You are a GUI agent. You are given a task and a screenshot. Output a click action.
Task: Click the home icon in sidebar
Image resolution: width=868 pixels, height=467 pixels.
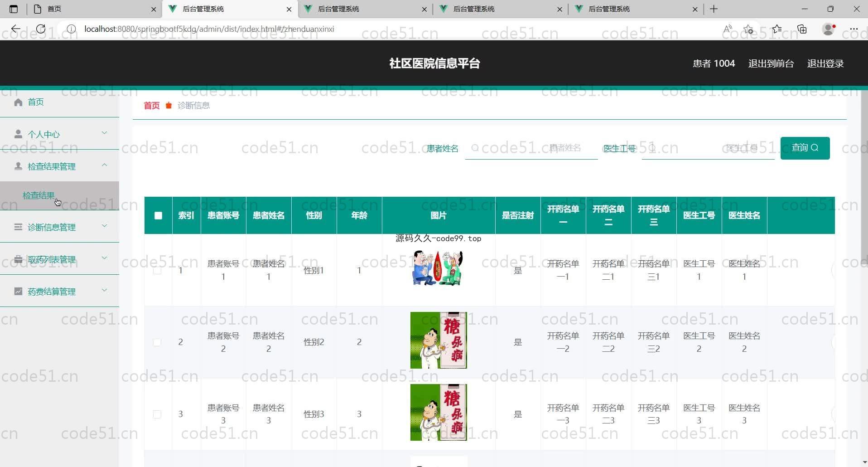(18, 102)
